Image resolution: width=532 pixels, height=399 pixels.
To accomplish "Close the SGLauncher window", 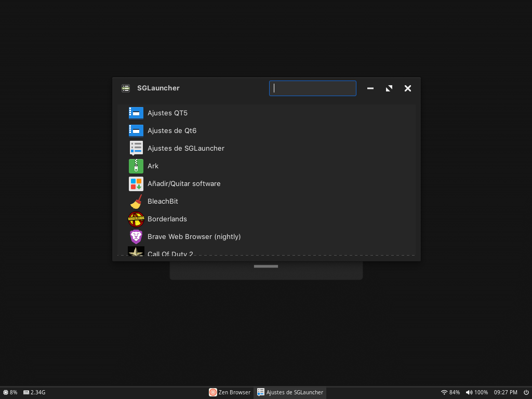I will pos(408,88).
